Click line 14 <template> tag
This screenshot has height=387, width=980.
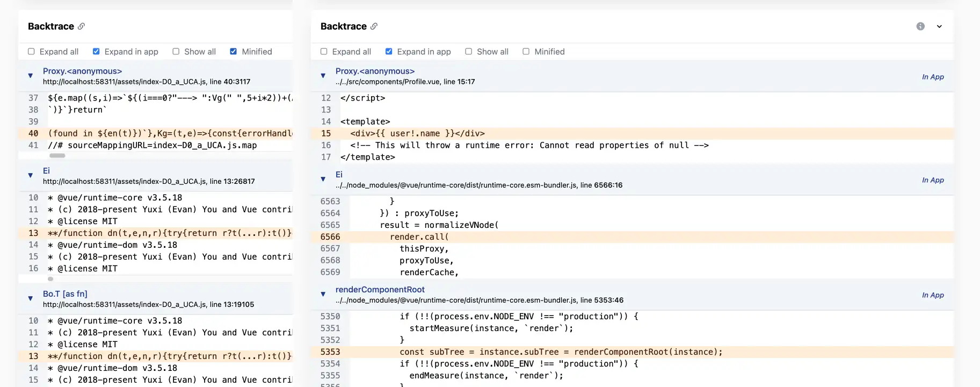click(x=365, y=121)
